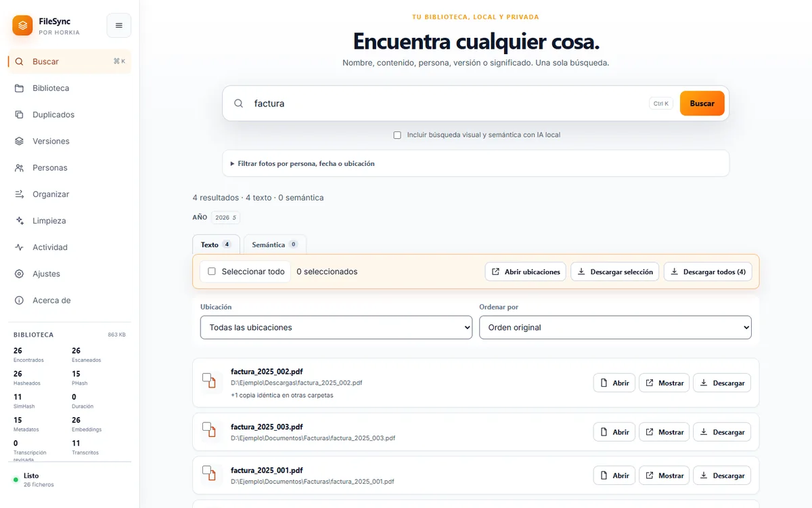Open Personas in the sidebar
The image size is (812, 508).
click(70, 167)
